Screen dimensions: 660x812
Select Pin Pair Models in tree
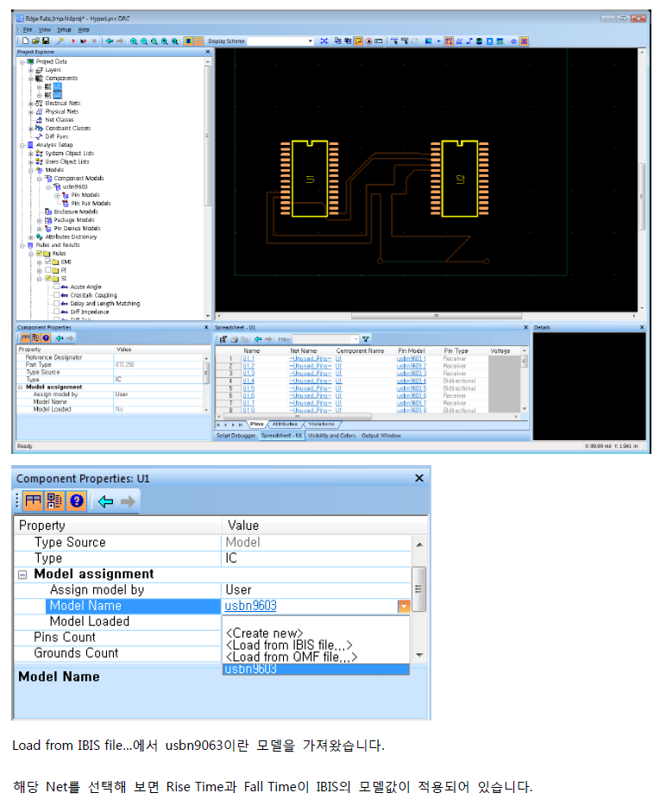click(90, 203)
